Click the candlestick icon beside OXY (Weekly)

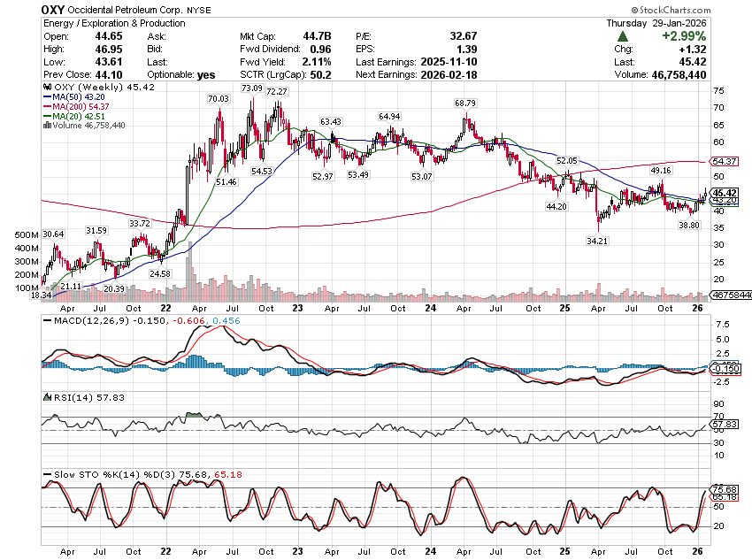click(x=46, y=88)
